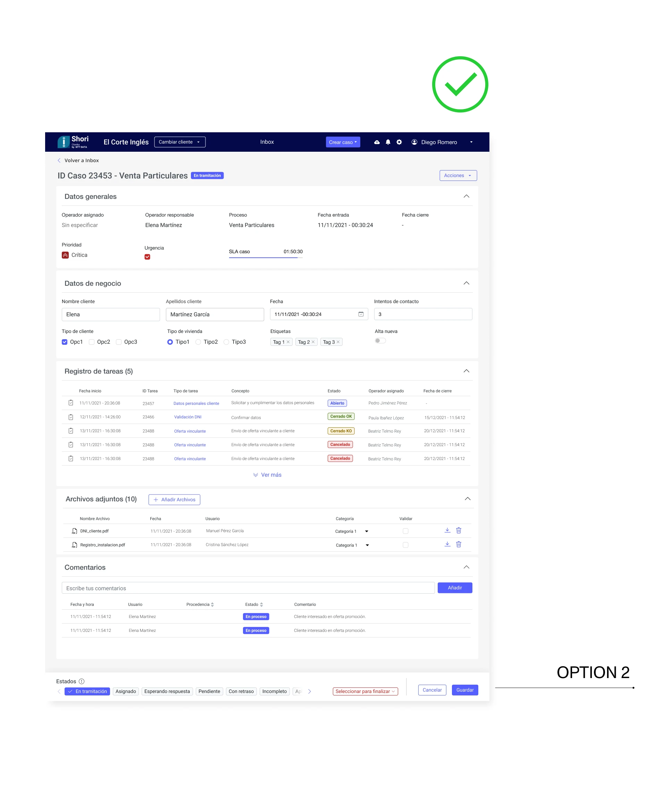Screen dimensions: 672x785
Task: Sort comments by Estado
Action: coord(261,604)
